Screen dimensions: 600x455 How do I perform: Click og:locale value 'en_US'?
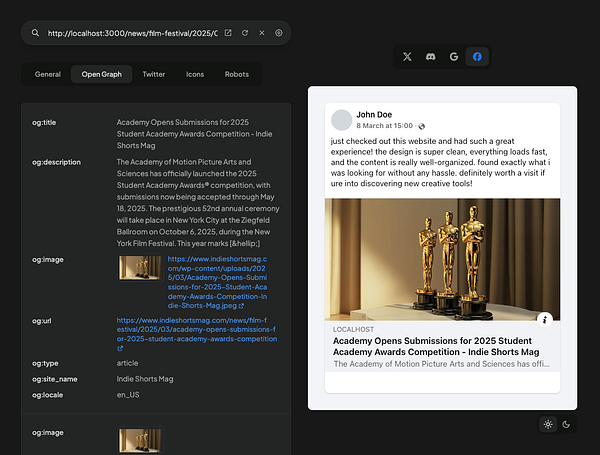128,395
